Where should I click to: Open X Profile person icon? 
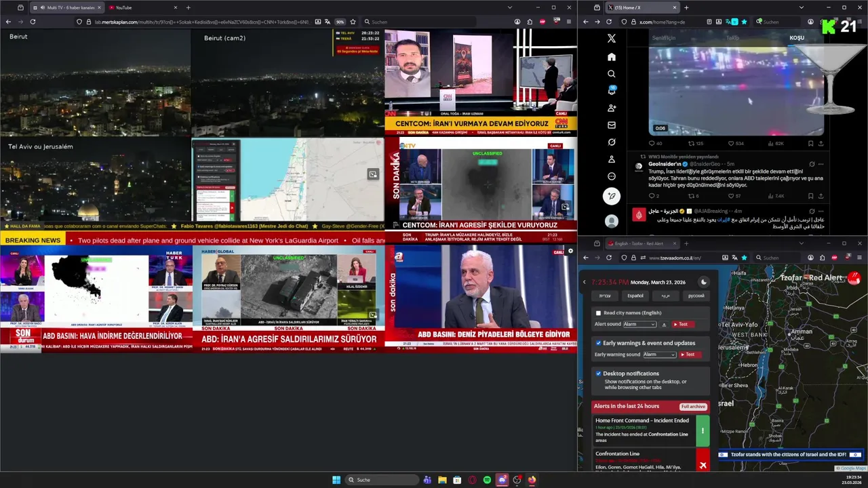pos(611,159)
